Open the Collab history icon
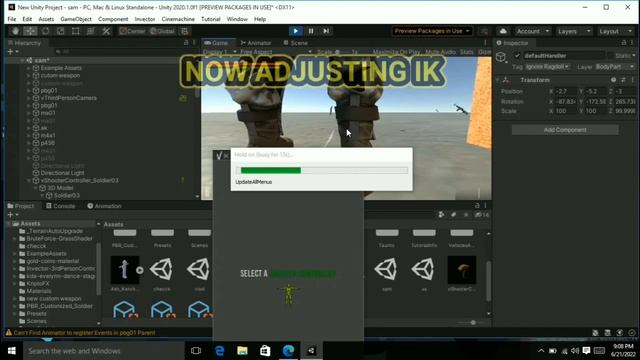The width and height of the screenshot is (640, 360). (484, 31)
